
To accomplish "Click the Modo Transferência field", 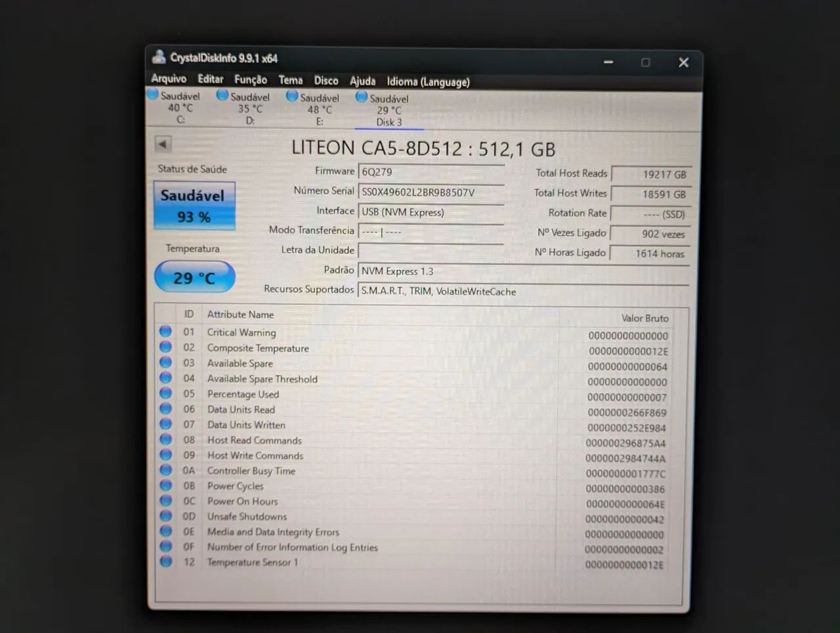I will (x=431, y=232).
